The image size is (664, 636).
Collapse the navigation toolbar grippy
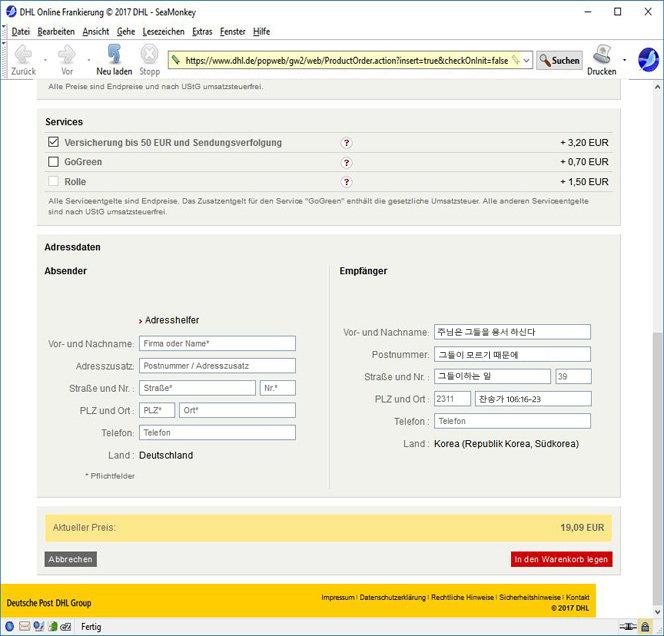(4, 59)
